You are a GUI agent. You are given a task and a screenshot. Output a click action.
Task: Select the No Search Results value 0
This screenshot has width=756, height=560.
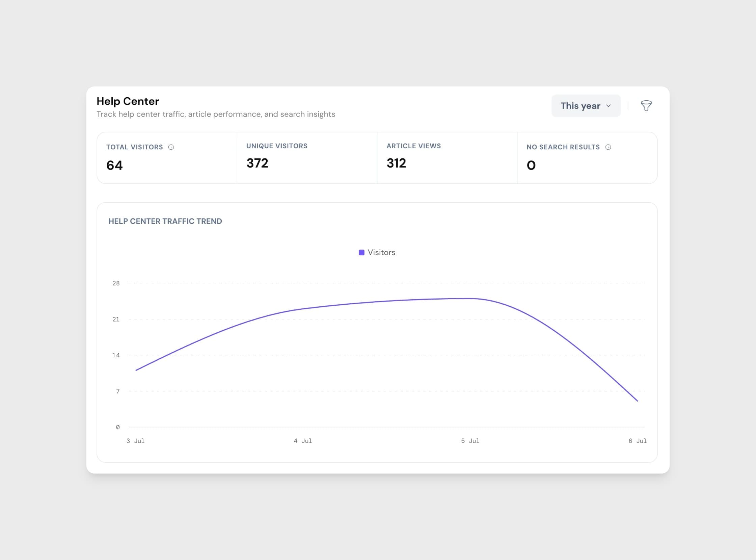point(531,166)
